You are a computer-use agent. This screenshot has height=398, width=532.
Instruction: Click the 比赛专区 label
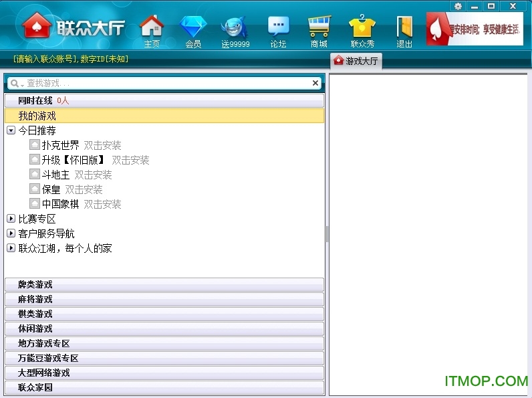[x=37, y=219]
